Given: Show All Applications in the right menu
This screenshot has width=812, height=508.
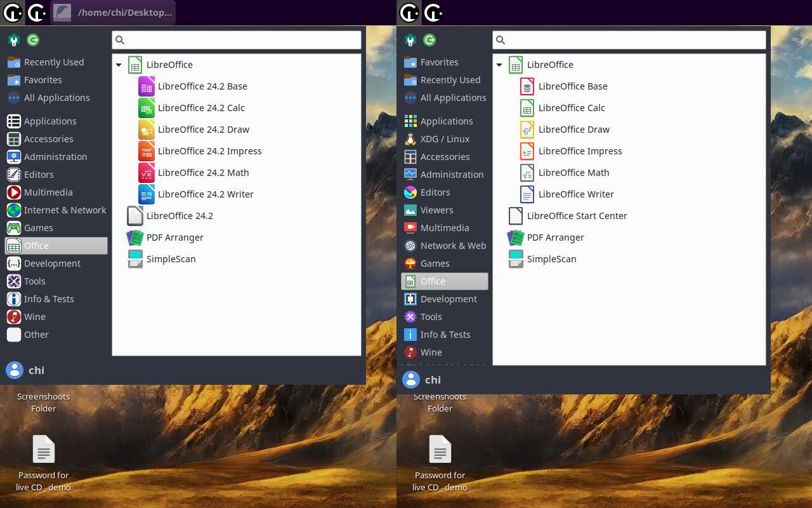Looking at the screenshot, I should point(445,98).
